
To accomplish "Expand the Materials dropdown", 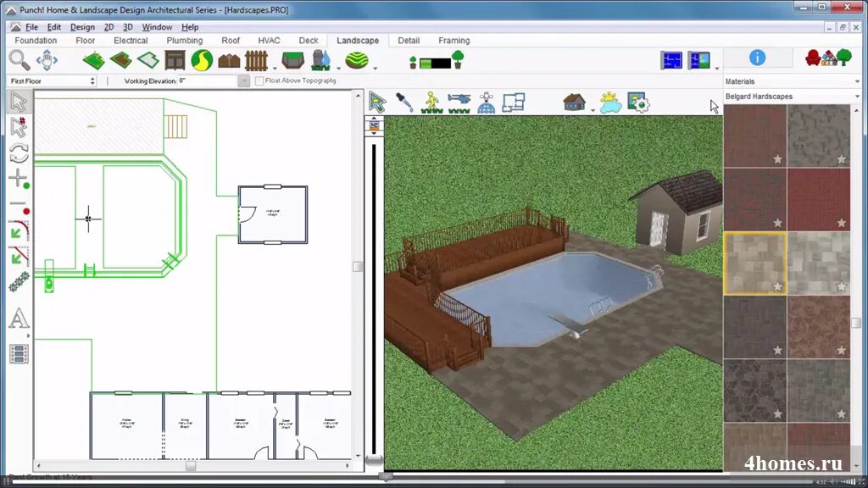I will coord(792,81).
